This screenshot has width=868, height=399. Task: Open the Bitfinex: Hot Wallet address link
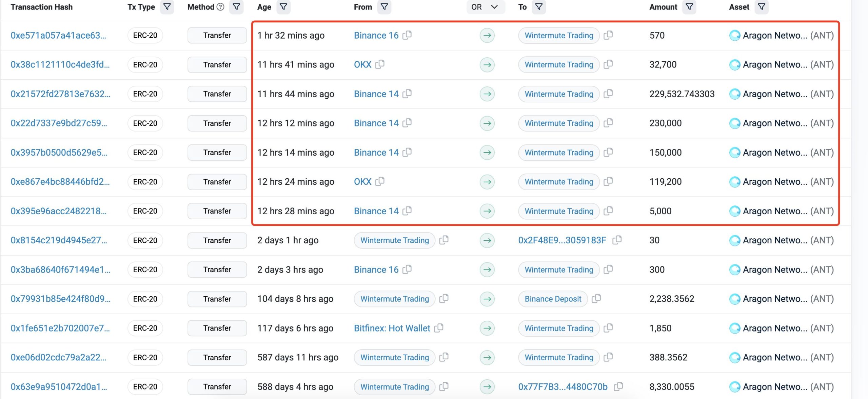[392, 328]
